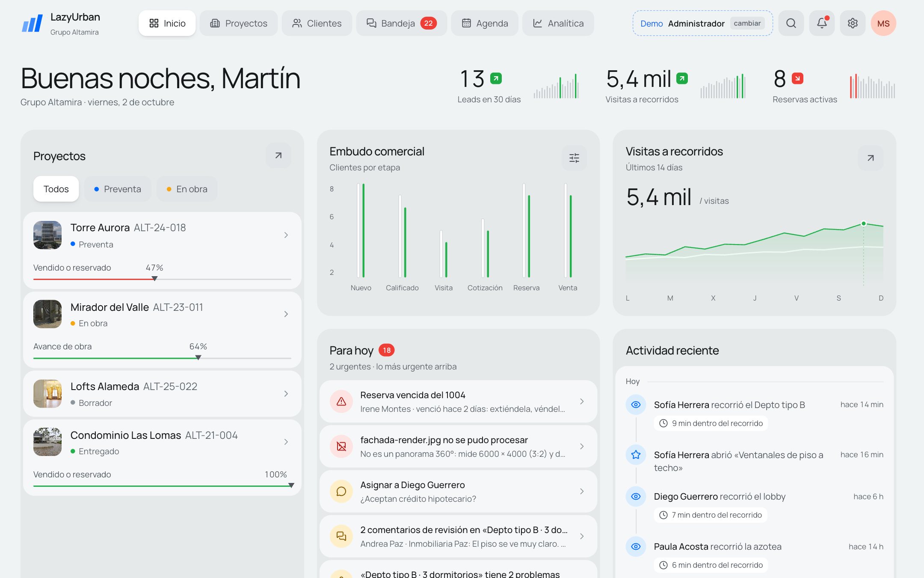Switch to the Analítica tab

(558, 23)
